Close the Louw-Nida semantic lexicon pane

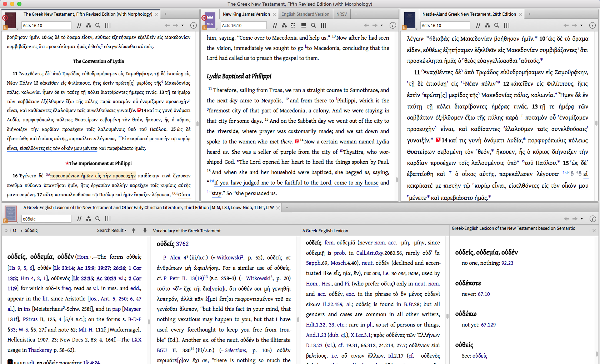(x=594, y=231)
